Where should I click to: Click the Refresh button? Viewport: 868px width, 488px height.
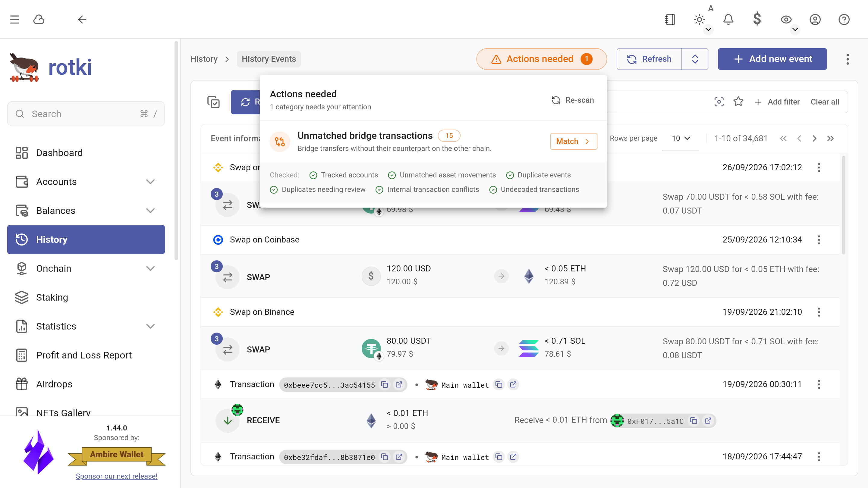649,59
